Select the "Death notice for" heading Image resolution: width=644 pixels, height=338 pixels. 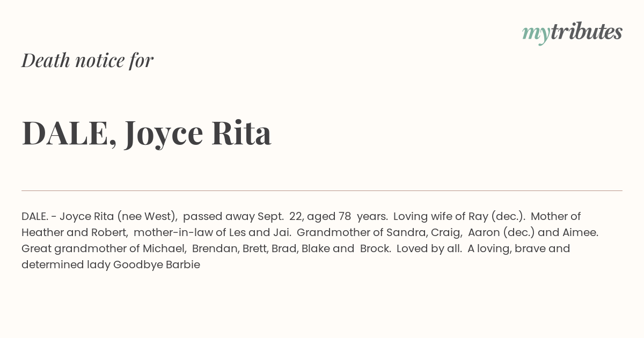(x=87, y=60)
